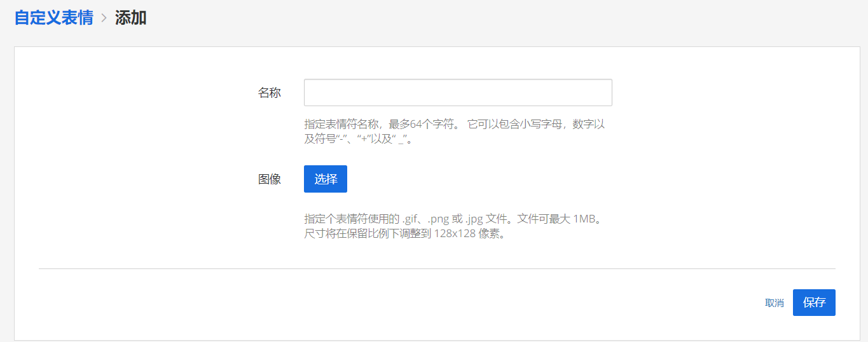Go back to 自定义表情 breadcrumb link
The width and height of the screenshot is (868, 342).
(x=53, y=18)
